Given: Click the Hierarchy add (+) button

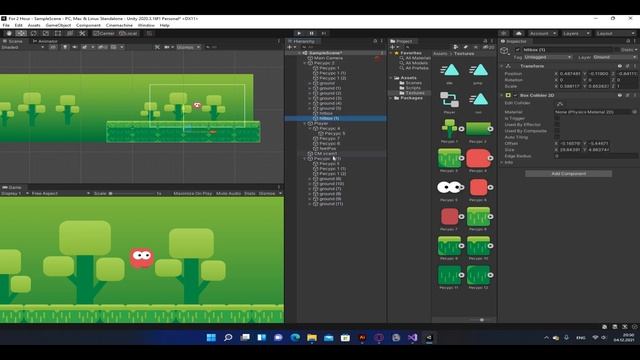Looking at the screenshot, I should [x=290, y=47].
